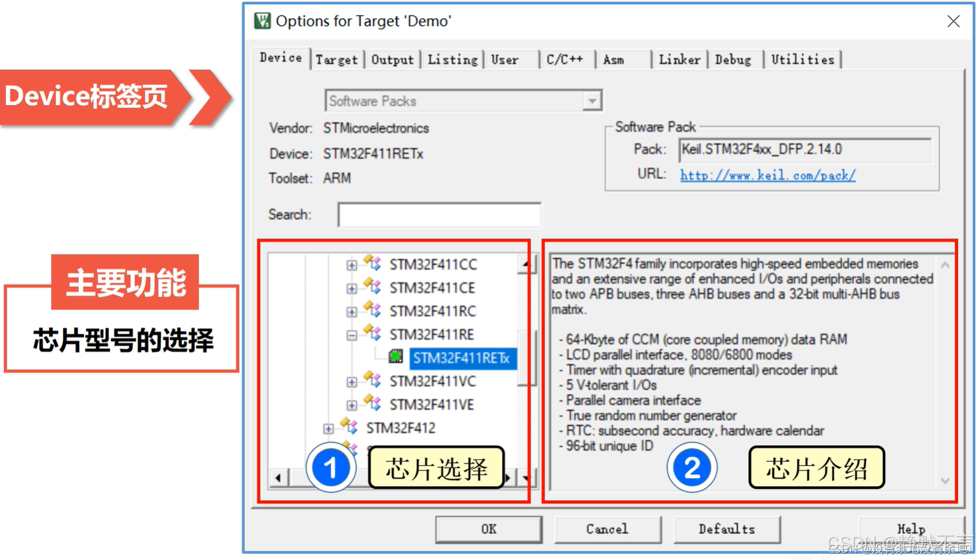Click the chip icon beside STM32F411CC
This screenshot has width=977, height=560.
(x=372, y=262)
